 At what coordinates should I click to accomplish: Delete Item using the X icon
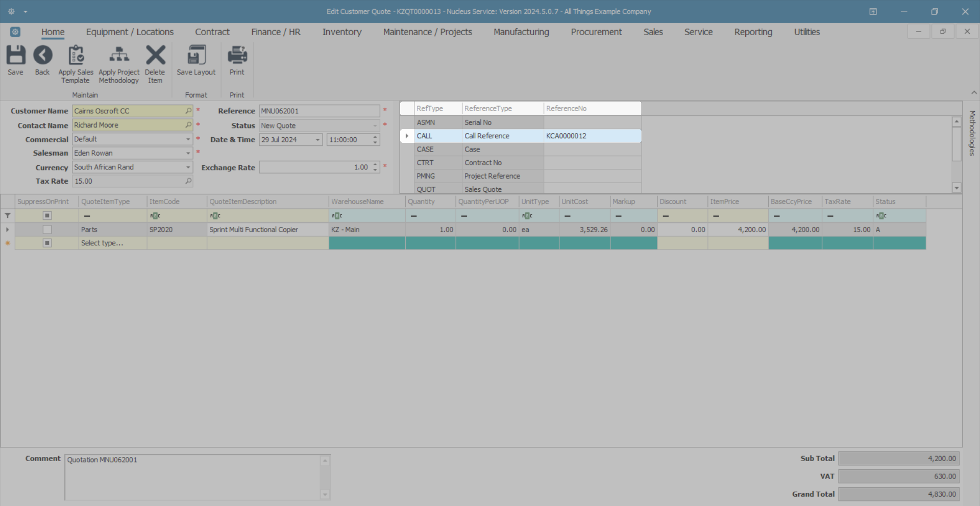[155, 55]
